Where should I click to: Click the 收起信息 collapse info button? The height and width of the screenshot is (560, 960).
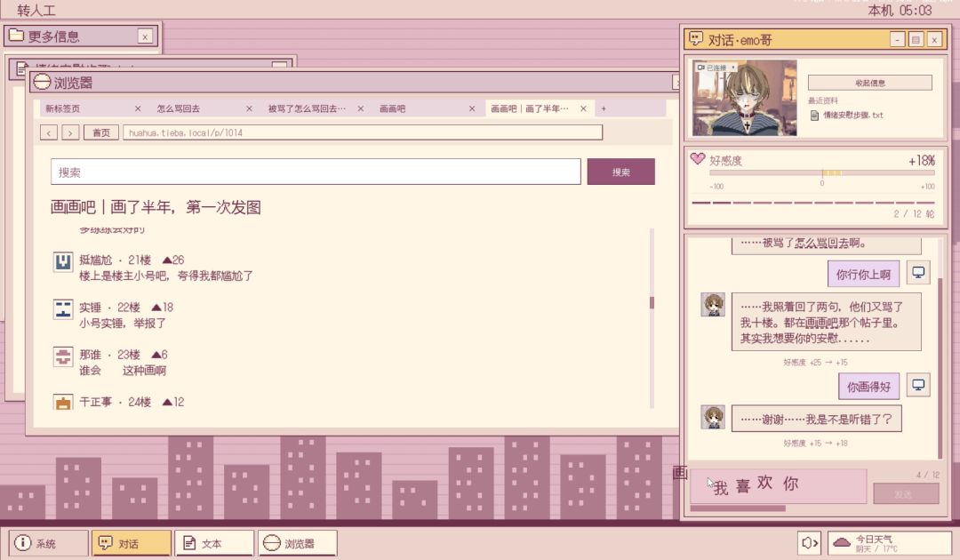[870, 83]
